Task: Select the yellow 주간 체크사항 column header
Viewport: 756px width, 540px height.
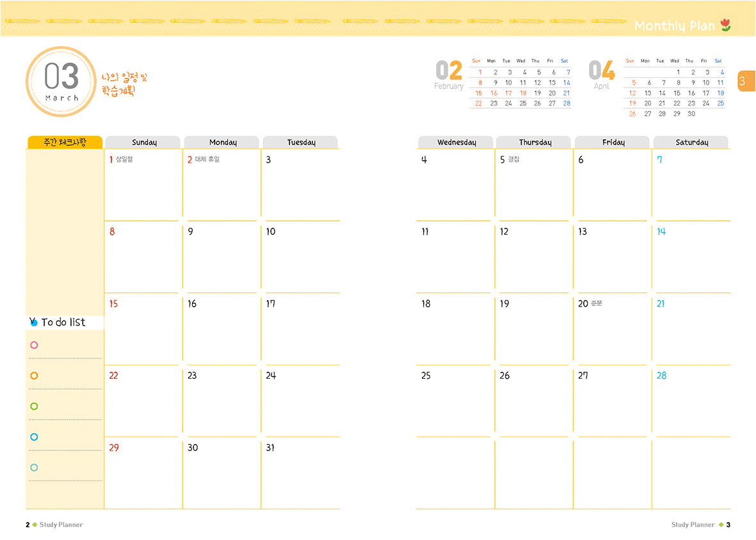Action: 64,142
